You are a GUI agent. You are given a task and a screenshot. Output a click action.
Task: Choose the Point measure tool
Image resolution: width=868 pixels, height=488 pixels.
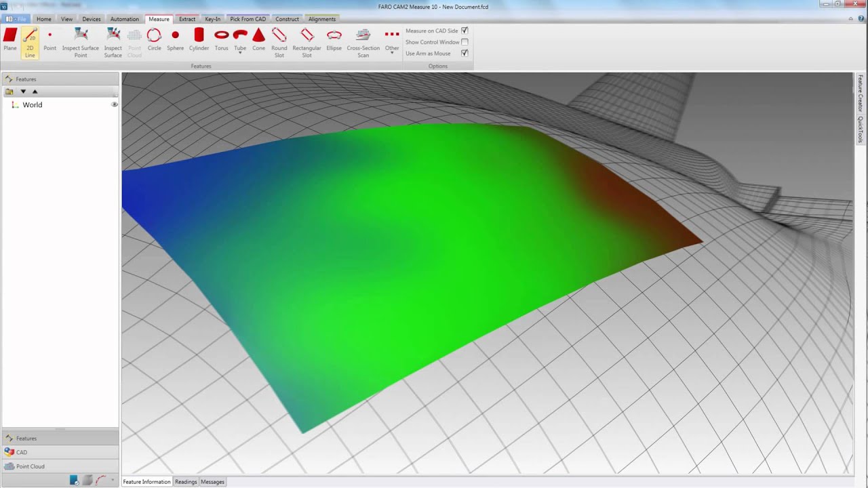click(50, 40)
